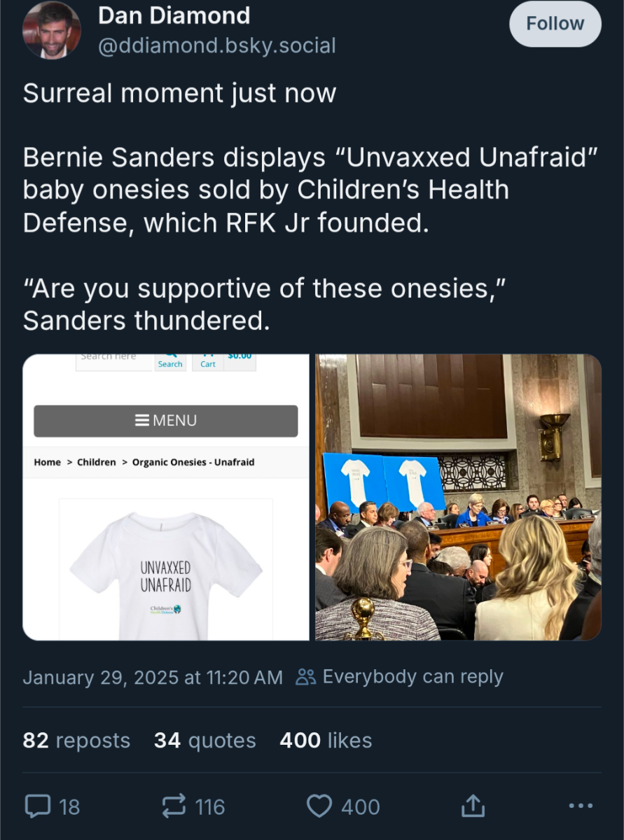The image size is (624, 840).
Task: Like the post with heart icon
Action: 319,806
